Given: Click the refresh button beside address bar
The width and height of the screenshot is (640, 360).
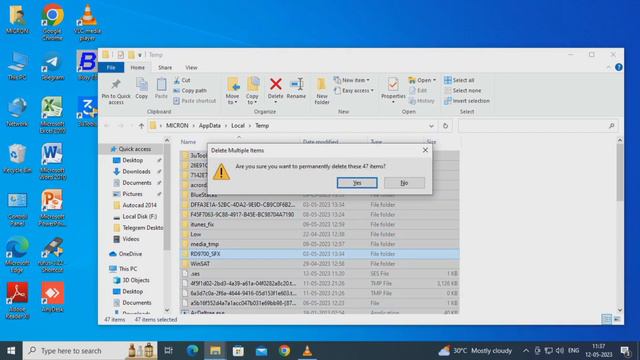Looking at the screenshot, I should pos(445,126).
